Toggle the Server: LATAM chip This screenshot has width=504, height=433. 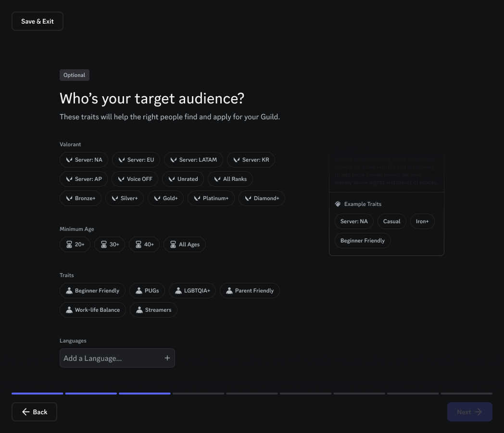pyautogui.click(x=193, y=160)
